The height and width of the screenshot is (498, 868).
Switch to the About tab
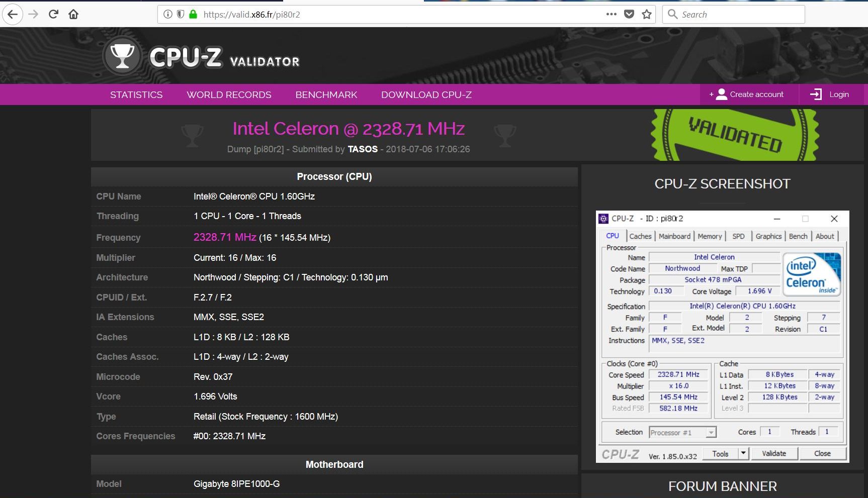[825, 236]
